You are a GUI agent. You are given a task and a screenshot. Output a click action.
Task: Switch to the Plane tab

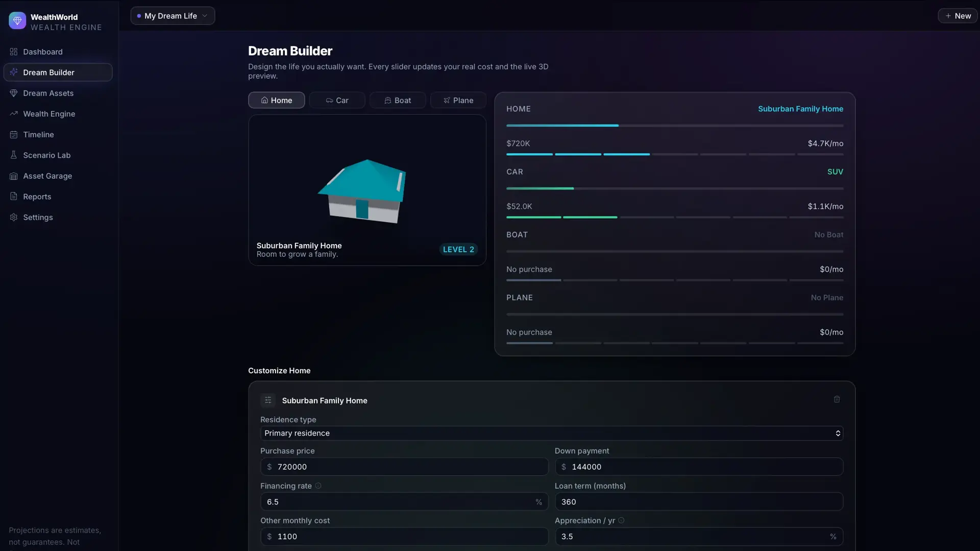pyautogui.click(x=458, y=100)
